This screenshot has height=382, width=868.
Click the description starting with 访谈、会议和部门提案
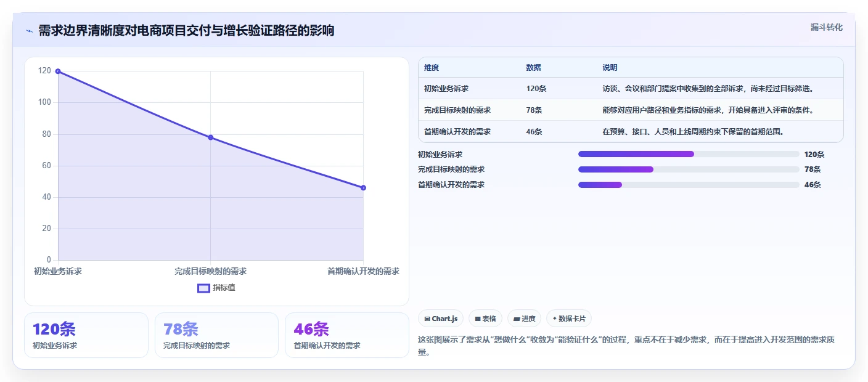pos(708,89)
